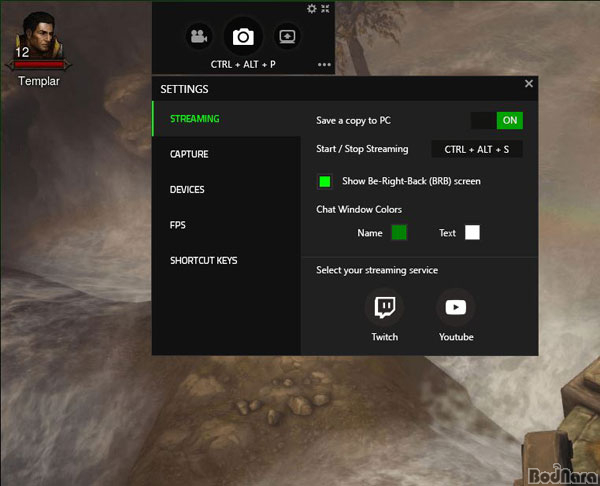Screen dimensions: 600x486
Task: Click the CTRL + ALT + P shortcut text
Action: [x=243, y=65]
